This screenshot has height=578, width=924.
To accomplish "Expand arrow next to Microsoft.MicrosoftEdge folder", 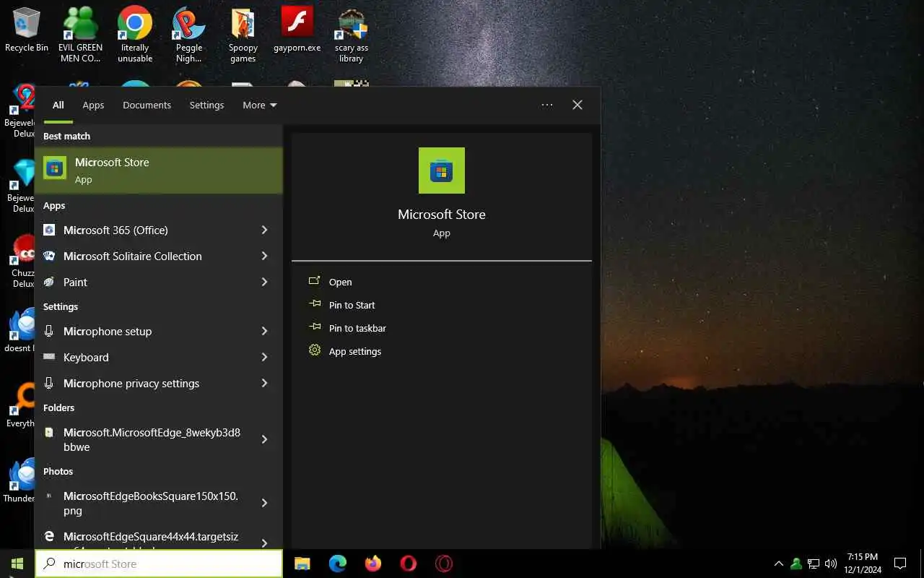I will 265,439.
